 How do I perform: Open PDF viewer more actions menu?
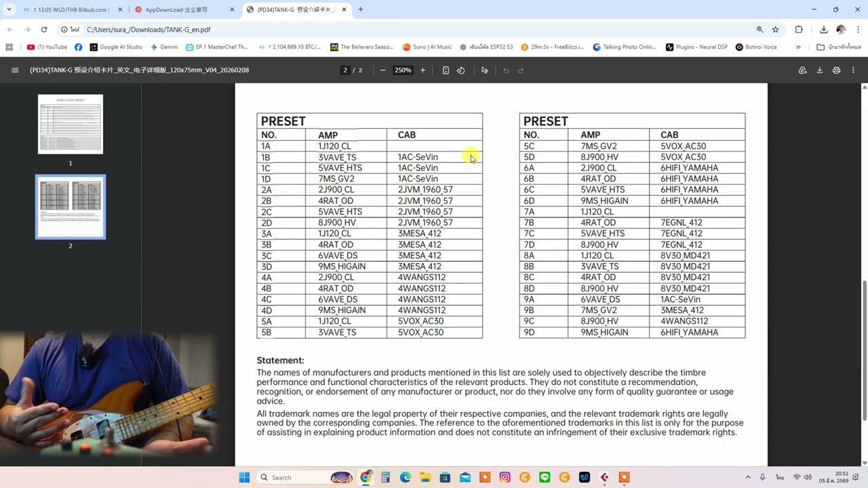(853, 70)
